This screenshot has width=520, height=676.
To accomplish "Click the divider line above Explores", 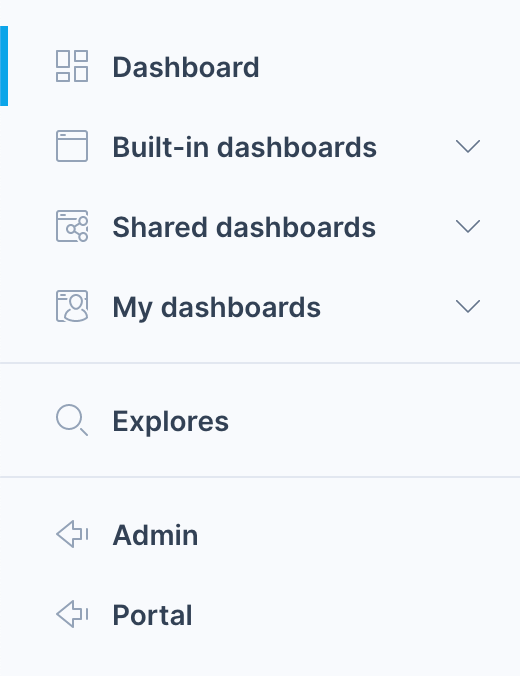I will (260, 363).
